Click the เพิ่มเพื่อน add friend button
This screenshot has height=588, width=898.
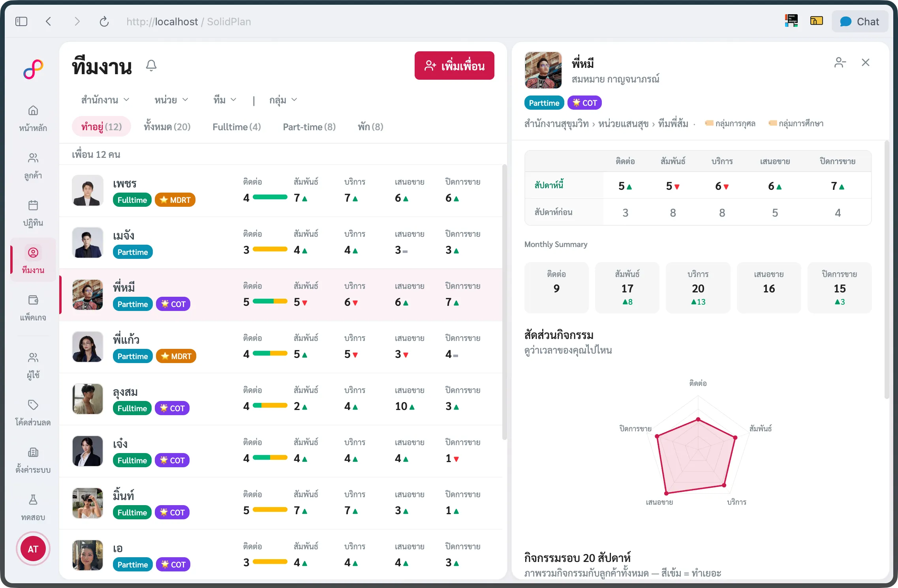tap(455, 66)
